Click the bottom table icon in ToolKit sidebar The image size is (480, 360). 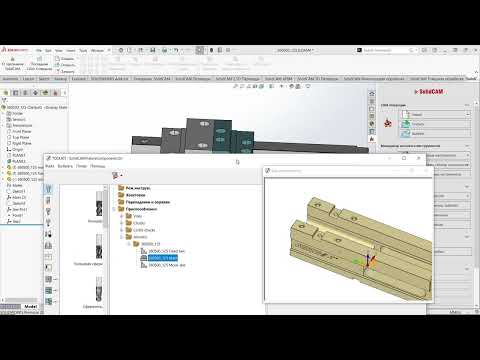(x=48, y=301)
